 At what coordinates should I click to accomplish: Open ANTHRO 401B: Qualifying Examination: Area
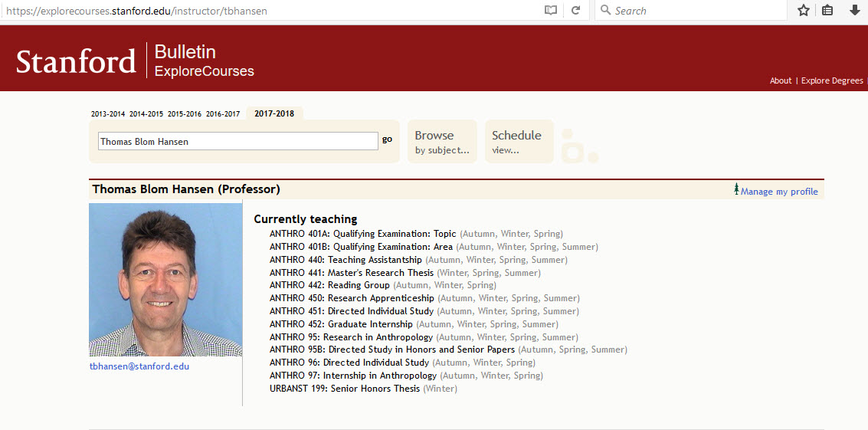[361, 247]
